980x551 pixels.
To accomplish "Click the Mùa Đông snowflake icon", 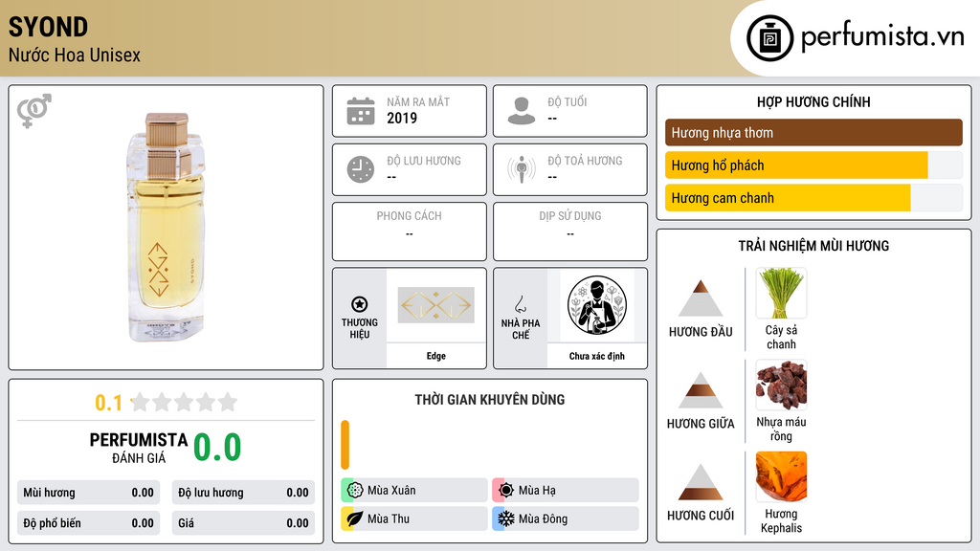I will (506, 519).
